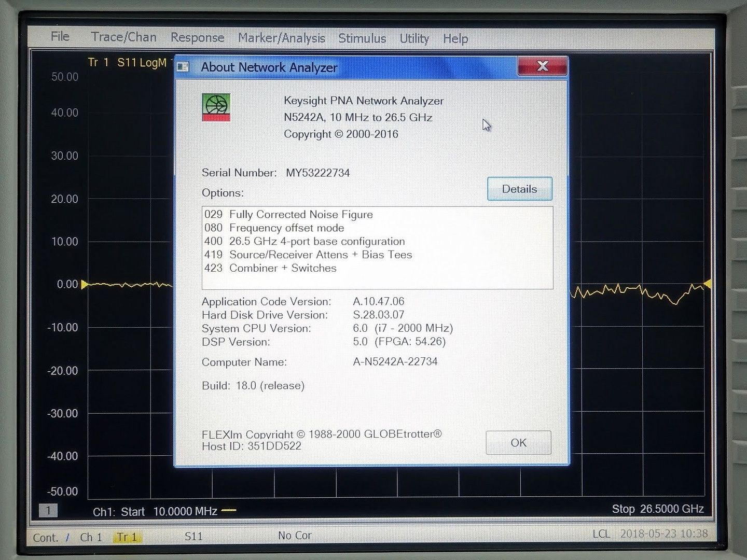
Task: Click the PNA Network Analyzer logo icon
Action: coord(216,107)
